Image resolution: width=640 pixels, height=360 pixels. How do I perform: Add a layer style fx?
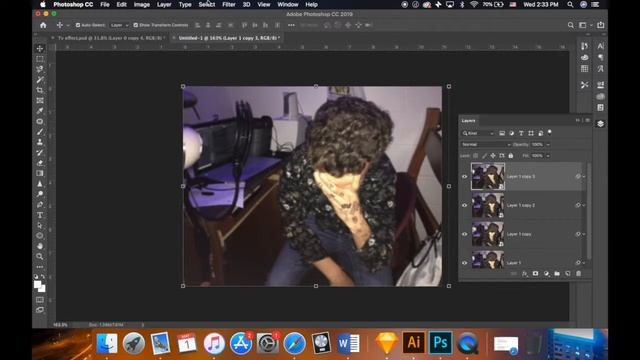click(524, 273)
